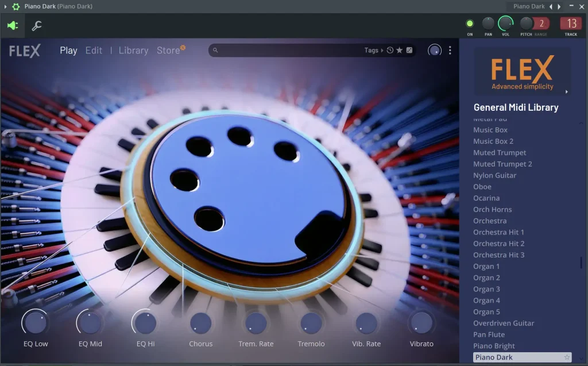Click the FLEX Advanced simplicity banner
This screenshot has width=588, height=366.
523,72
